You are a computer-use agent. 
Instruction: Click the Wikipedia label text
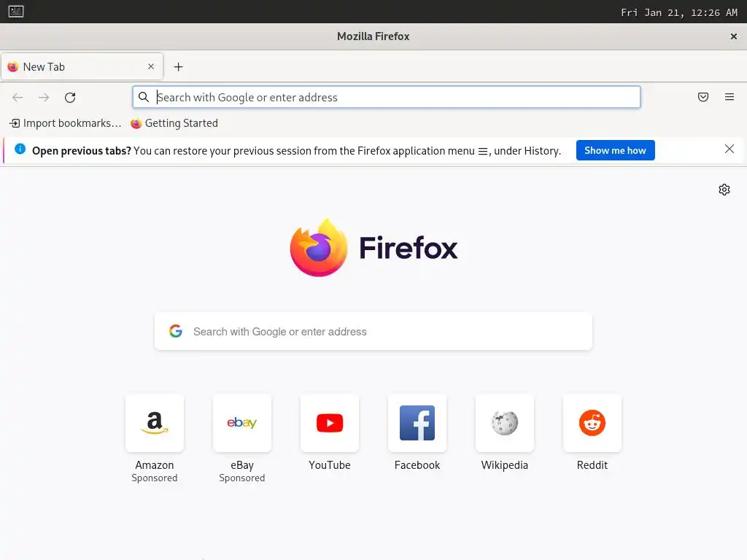[505, 464]
